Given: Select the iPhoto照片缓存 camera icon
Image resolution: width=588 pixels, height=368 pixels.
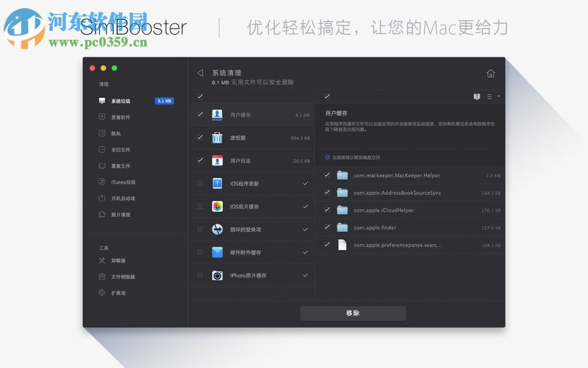Looking at the screenshot, I should click(217, 275).
